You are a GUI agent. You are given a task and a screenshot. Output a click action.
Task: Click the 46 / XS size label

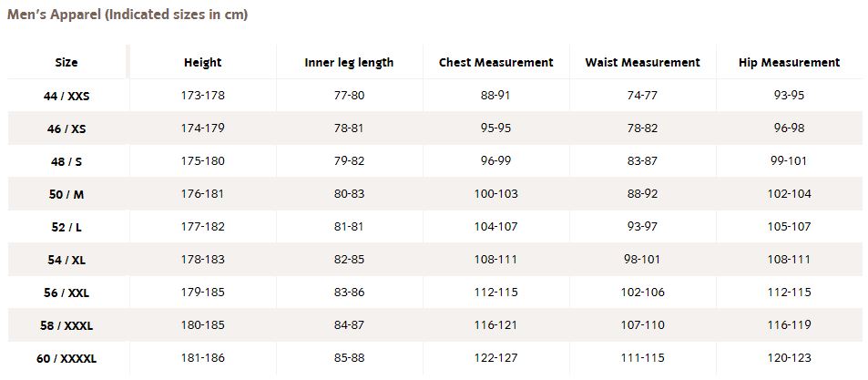click(x=66, y=128)
